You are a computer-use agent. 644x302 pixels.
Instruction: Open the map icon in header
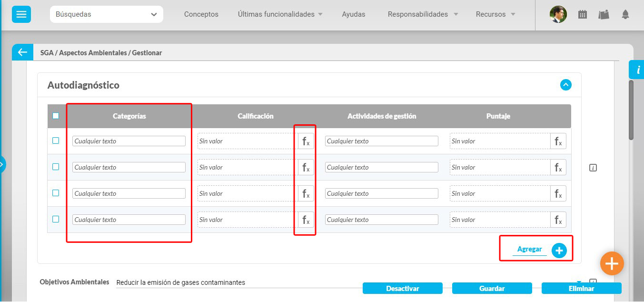click(x=604, y=14)
